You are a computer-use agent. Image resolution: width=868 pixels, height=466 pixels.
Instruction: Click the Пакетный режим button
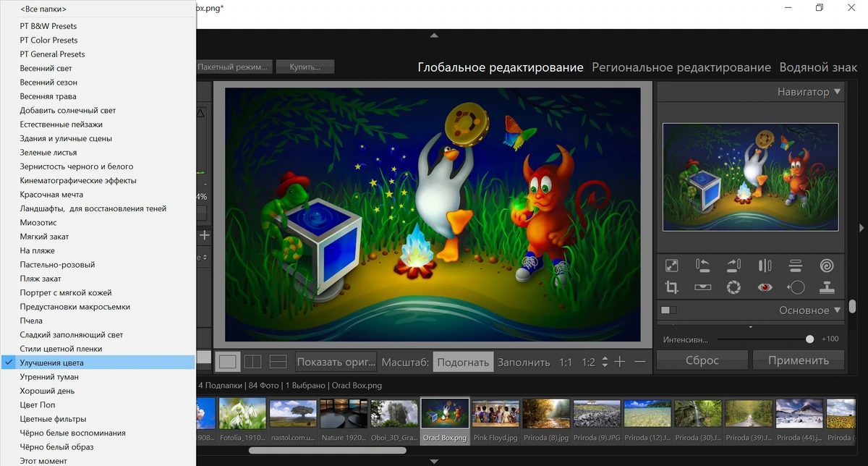pyautogui.click(x=234, y=67)
